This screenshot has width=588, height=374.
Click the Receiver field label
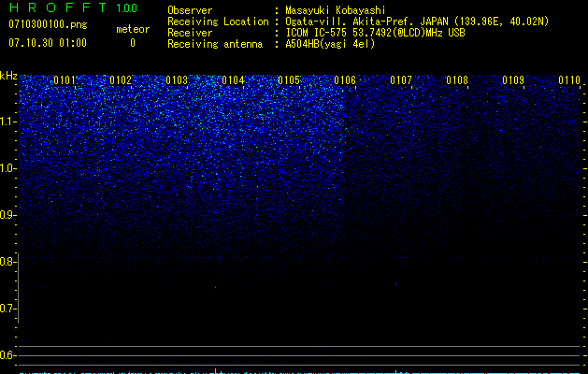pyautogui.click(x=190, y=33)
